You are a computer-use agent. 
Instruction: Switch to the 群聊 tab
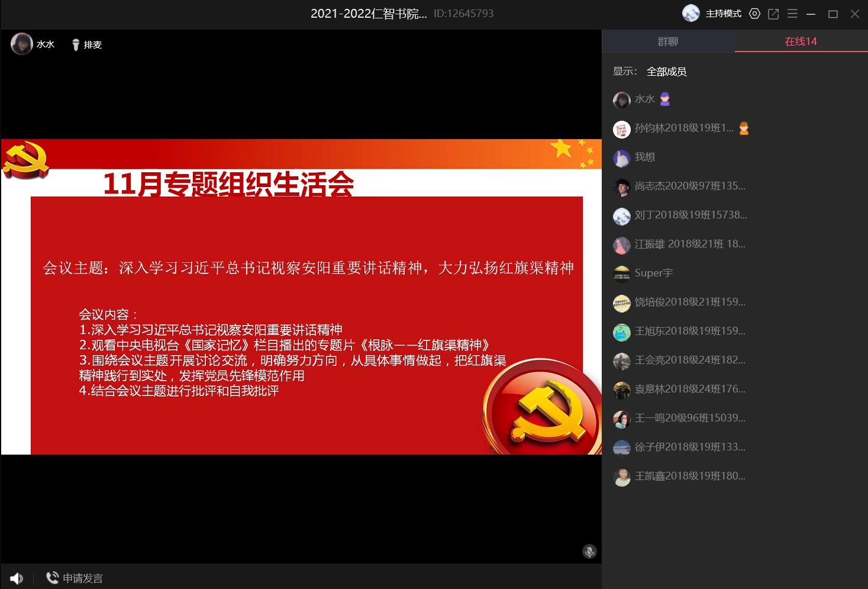pos(668,41)
